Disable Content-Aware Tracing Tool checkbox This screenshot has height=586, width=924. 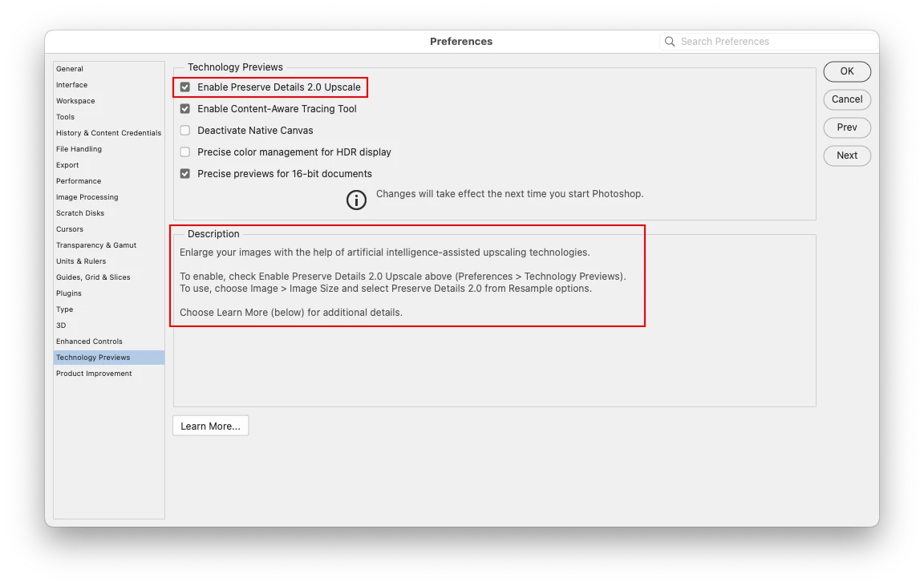(185, 109)
